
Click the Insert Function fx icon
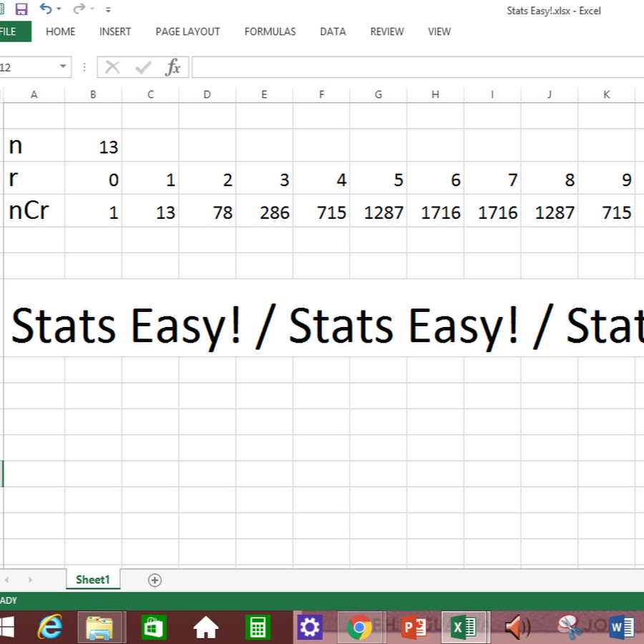[x=172, y=67]
